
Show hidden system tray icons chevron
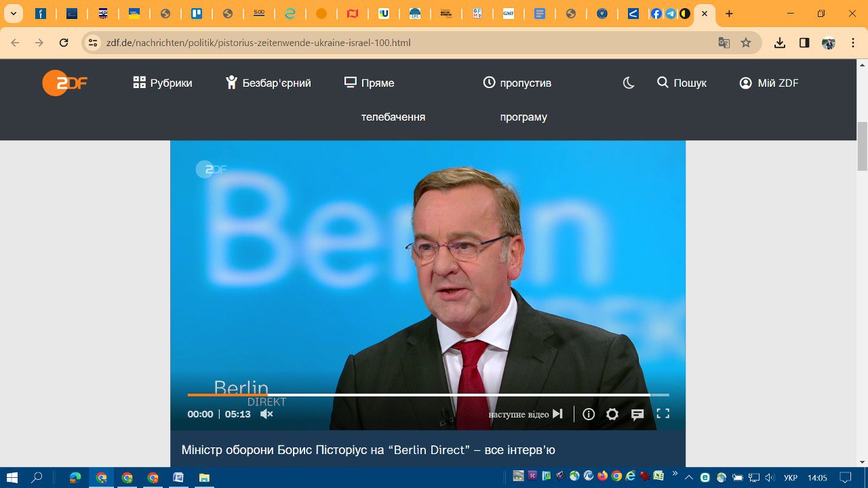690,477
